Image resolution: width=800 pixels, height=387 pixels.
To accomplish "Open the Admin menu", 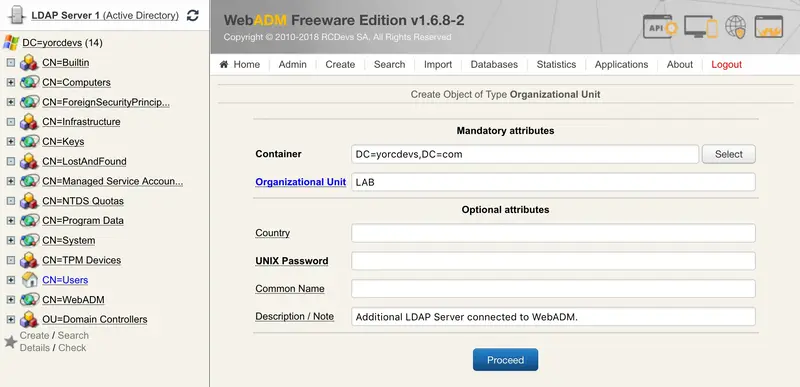I will point(292,65).
